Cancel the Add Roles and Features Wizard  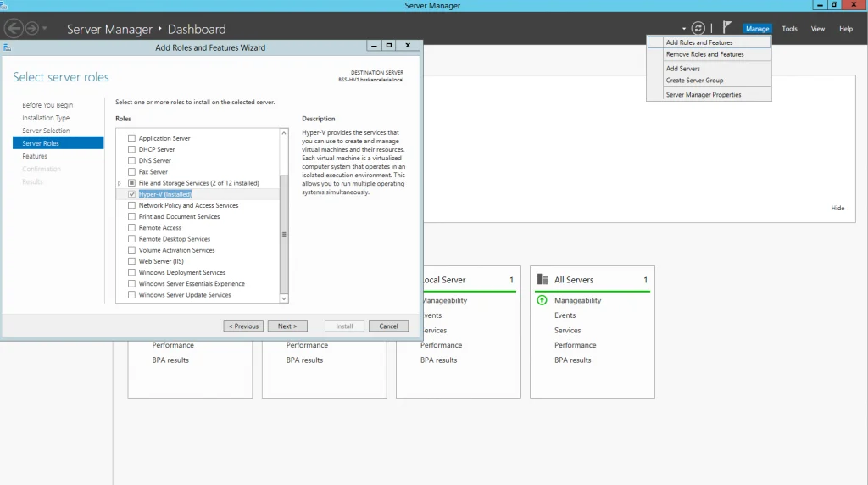(x=388, y=326)
